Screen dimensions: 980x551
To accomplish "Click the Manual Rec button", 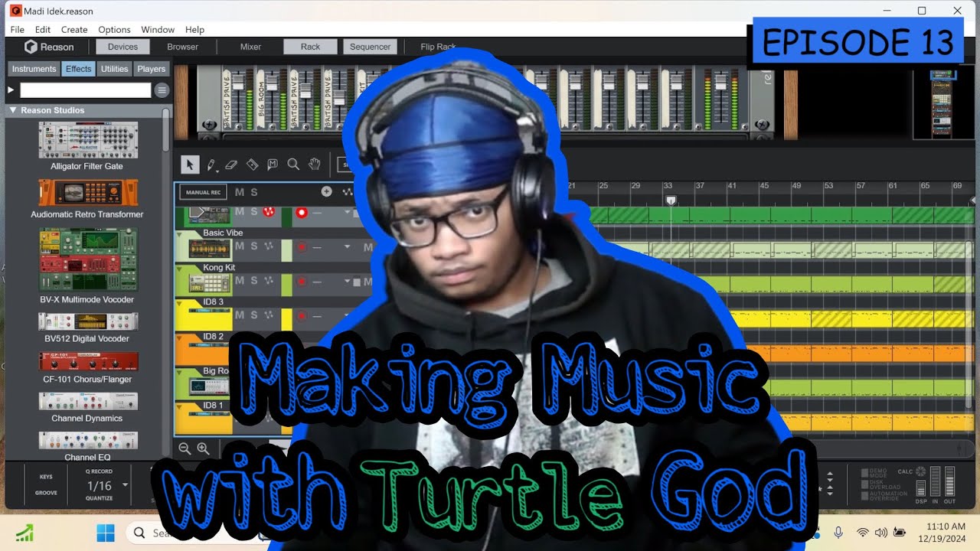I will 203,193.
